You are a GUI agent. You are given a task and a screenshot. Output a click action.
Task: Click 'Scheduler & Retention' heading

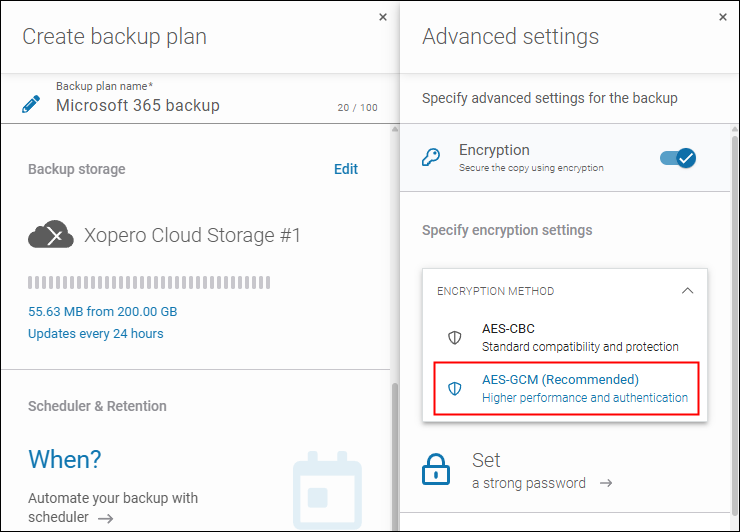point(97,406)
